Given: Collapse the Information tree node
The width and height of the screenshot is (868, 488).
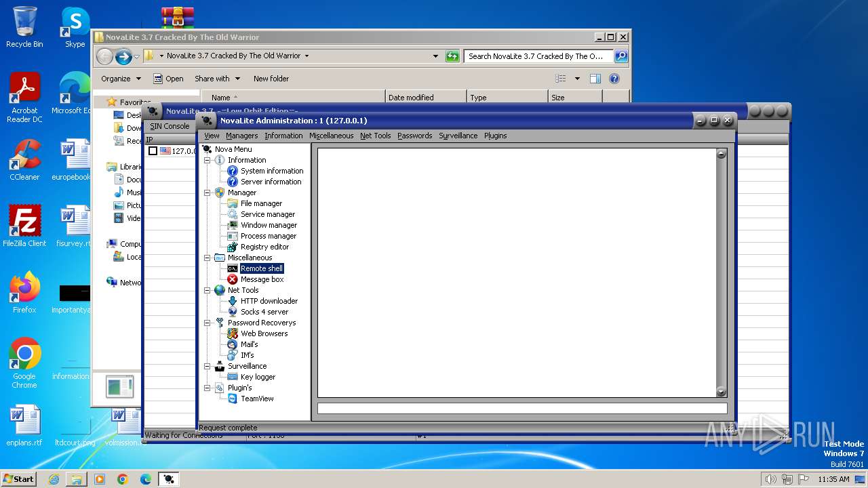Looking at the screenshot, I should pos(208,160).
